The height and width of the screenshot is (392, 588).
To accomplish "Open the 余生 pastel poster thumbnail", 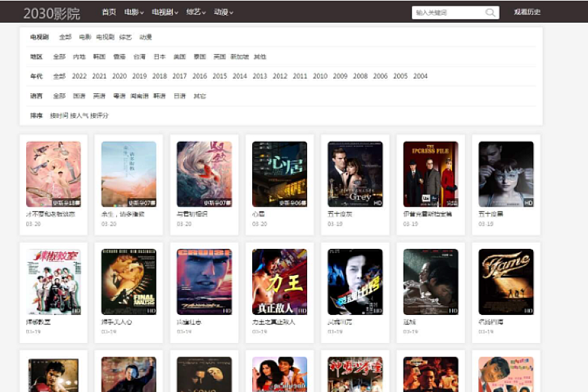I will pyautogui.click(x=129, y=174).
